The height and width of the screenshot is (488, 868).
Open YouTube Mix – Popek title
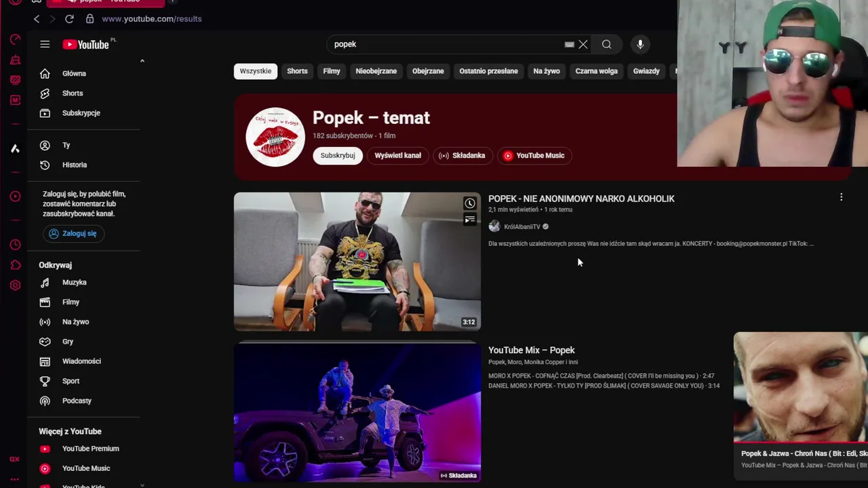pos(532,350)
